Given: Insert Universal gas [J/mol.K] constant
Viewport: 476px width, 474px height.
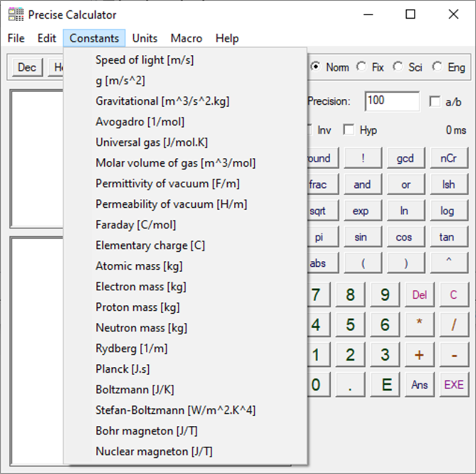Looking at the screenshot, I should pos(185,142).
